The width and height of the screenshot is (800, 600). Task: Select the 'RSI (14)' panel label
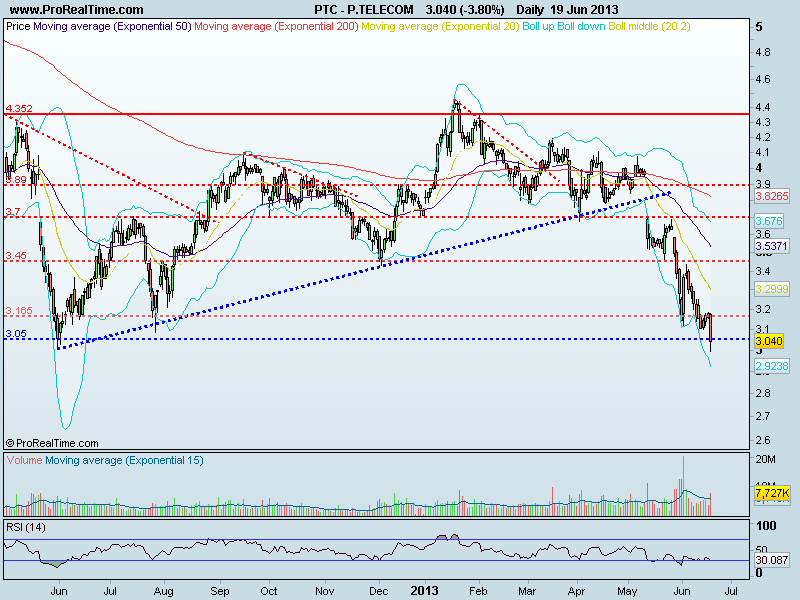[x=26, y=527]
